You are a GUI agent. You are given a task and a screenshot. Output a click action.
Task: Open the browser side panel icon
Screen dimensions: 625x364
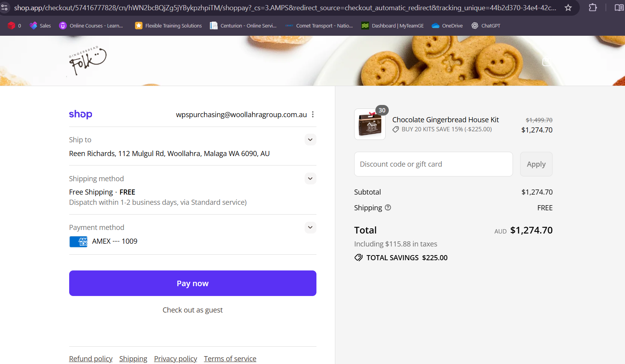pos(619,8)
